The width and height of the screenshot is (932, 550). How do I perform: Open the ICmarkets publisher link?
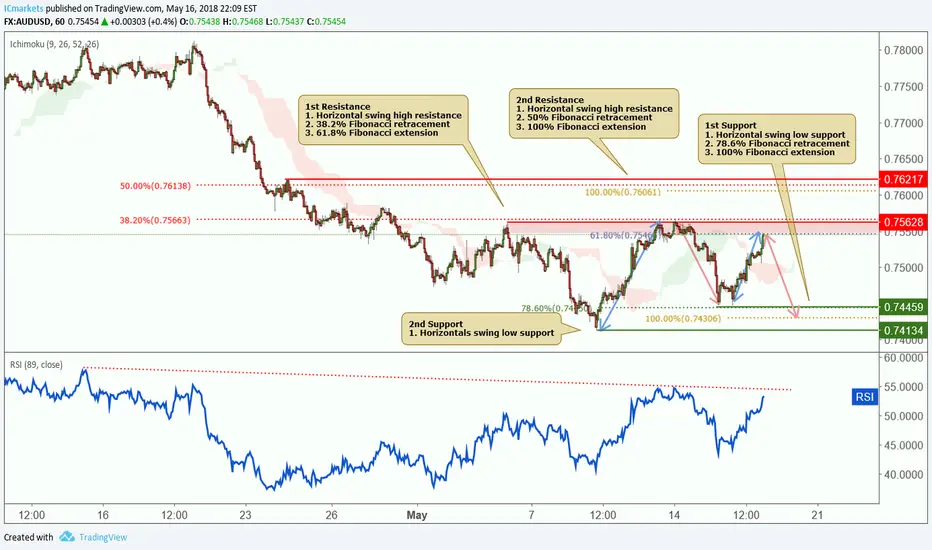[24, 9]
